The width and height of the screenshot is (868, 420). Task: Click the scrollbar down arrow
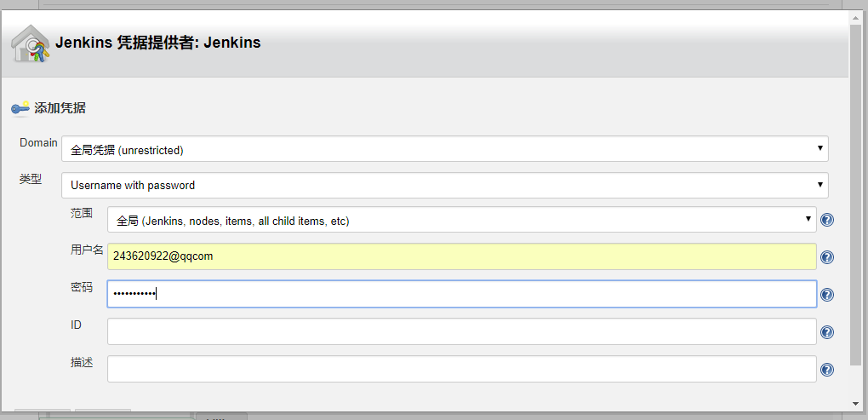coord(855,404)
